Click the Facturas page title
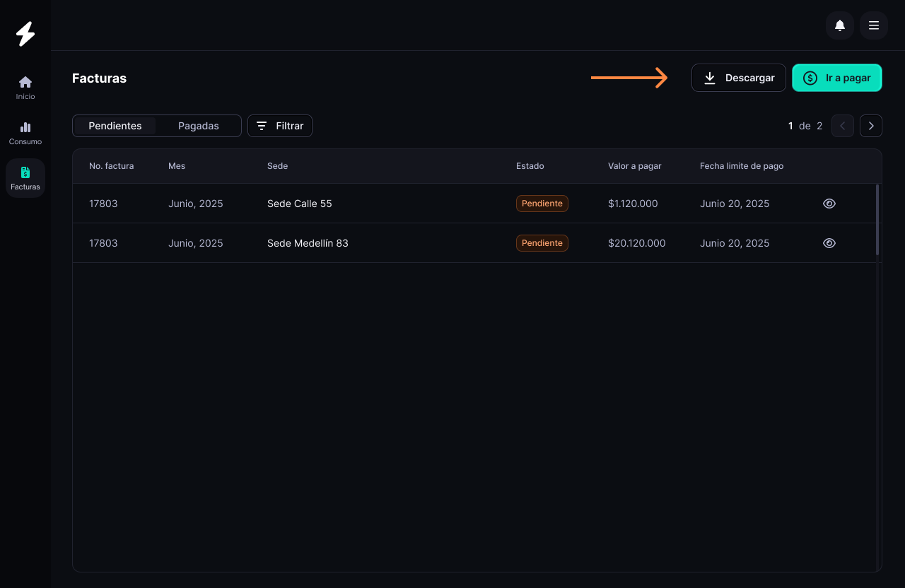This screenshot has width=905, height=588. (x=100, y=78)
